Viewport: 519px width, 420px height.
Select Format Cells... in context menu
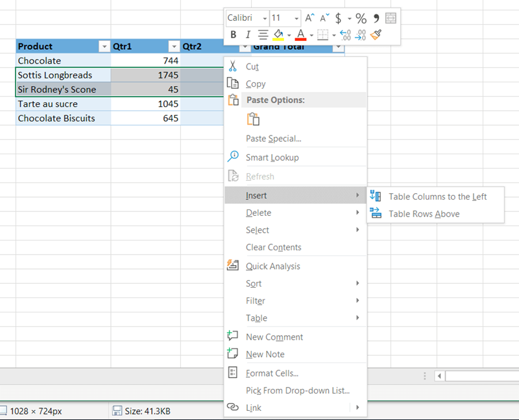tap(272, 373)
